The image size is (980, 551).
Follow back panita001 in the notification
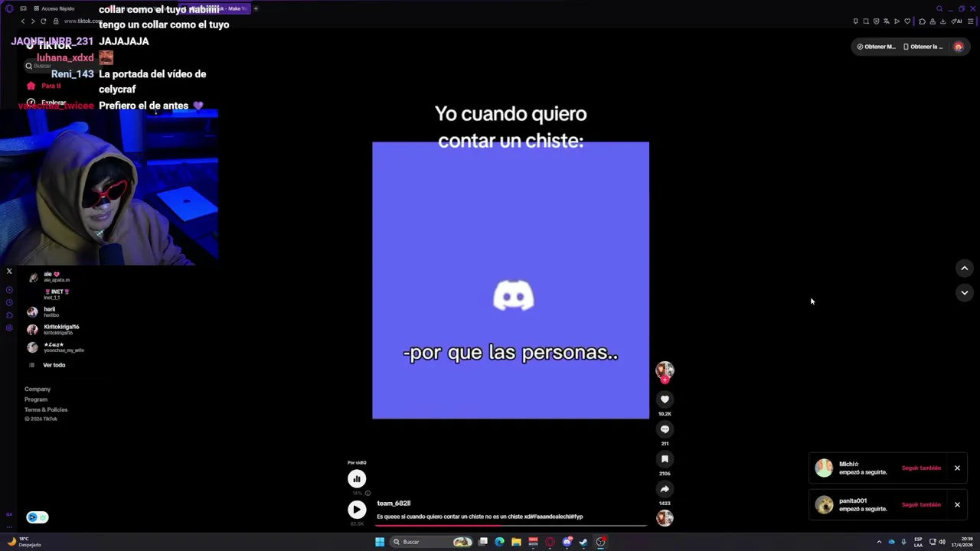[x=921, y=505]
